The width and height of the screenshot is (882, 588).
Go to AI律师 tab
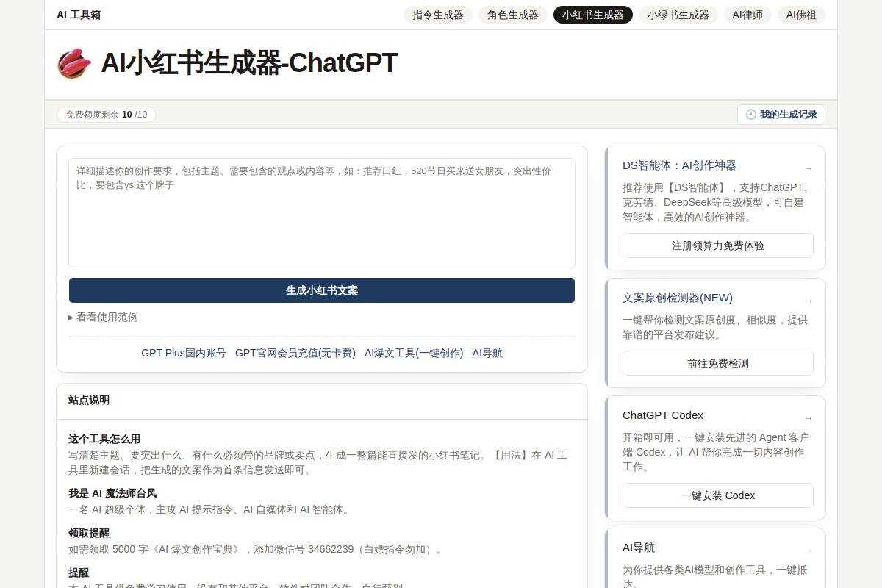coord(747,15)
